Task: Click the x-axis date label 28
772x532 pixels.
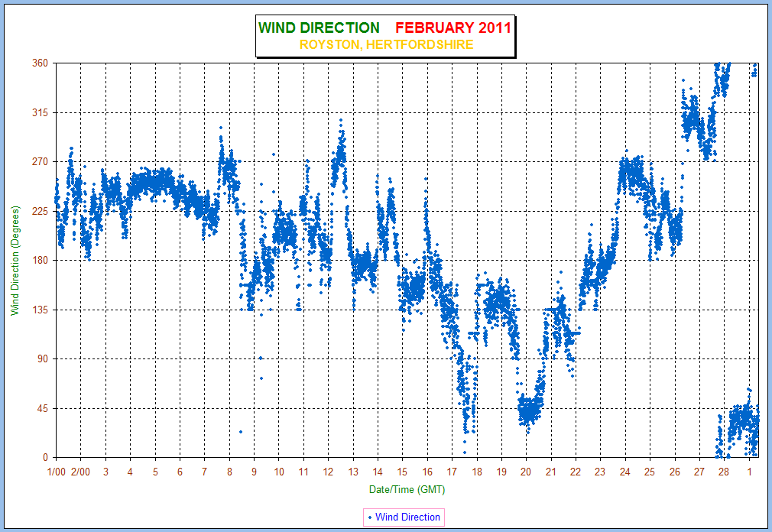Action: click(x=724, y=472)
